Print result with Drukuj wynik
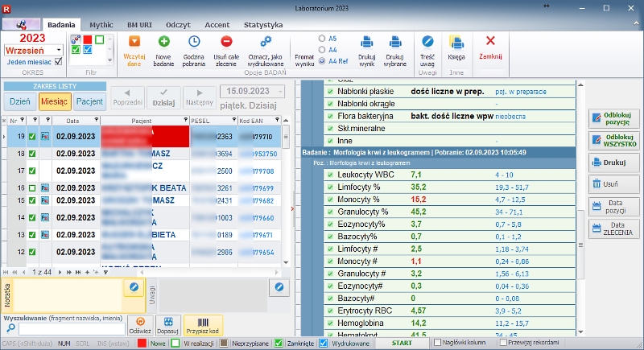The height and width of the screenshot is (350, 644). coord(365,41)
